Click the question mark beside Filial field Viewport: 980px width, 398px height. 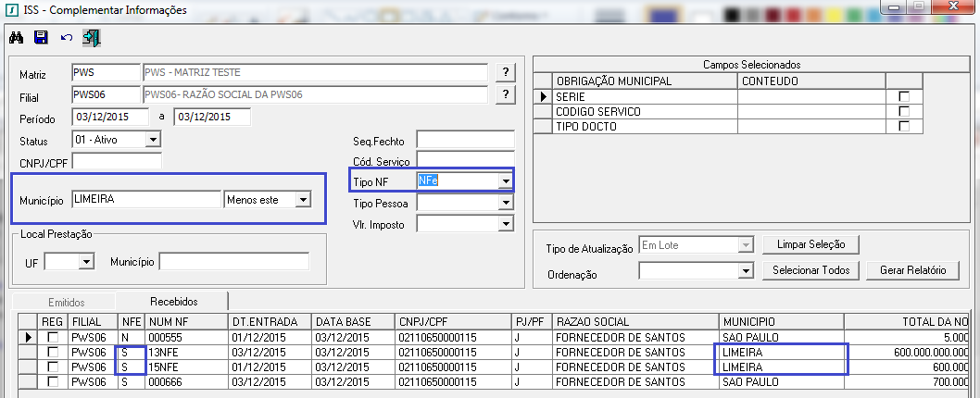505,94
